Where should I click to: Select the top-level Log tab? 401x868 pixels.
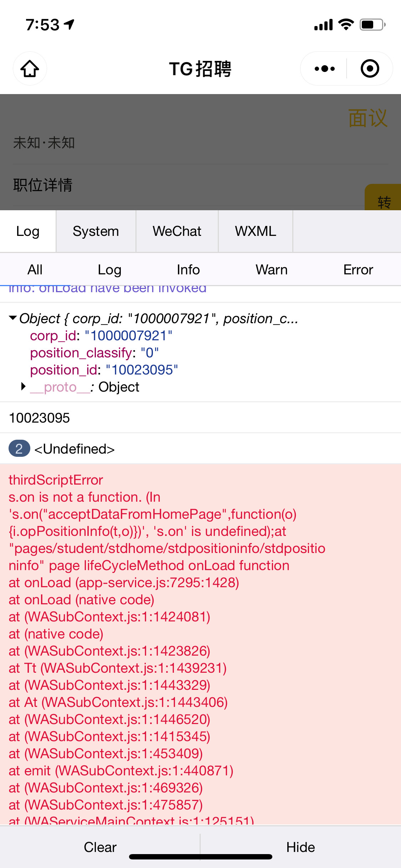click(x=28, y=231)
